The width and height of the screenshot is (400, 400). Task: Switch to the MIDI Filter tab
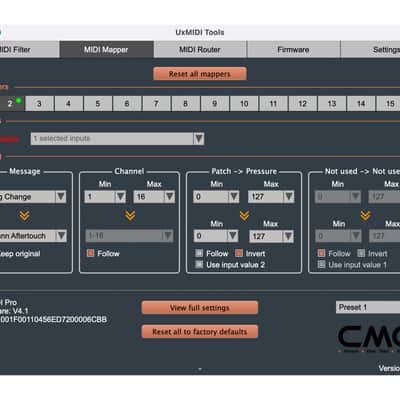[29, 50]
